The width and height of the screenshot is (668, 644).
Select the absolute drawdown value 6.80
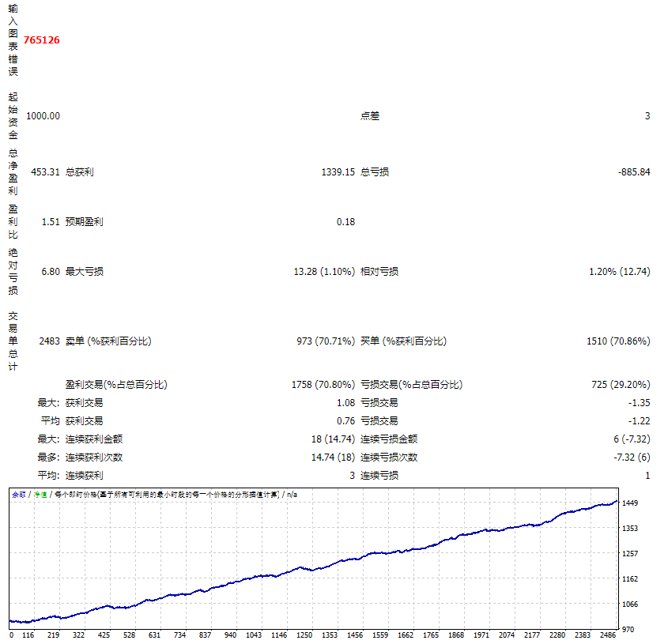point(51,272)
